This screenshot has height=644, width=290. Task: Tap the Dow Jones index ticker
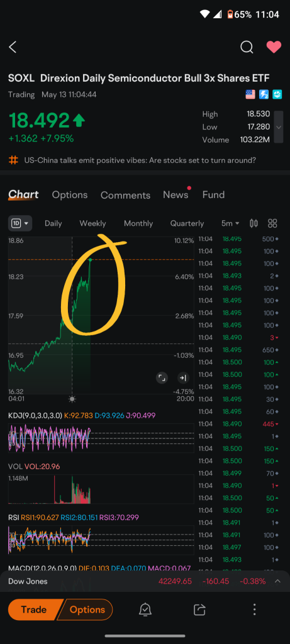point(28,581)
